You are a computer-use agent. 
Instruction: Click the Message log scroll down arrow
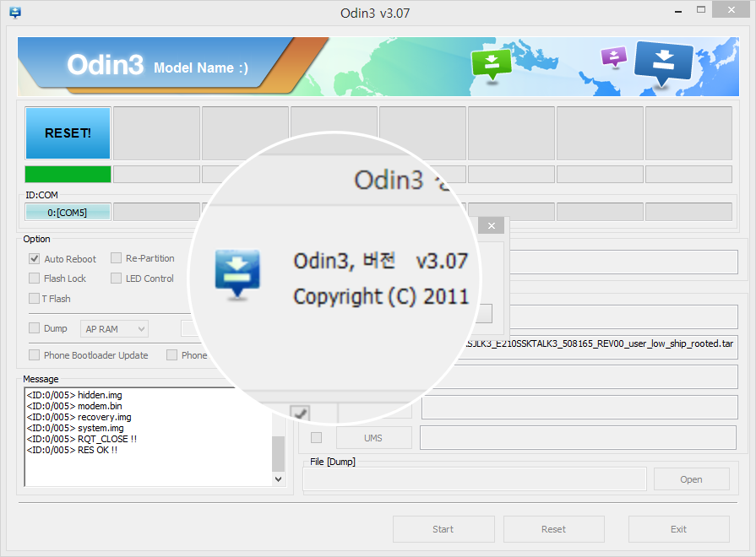(x=279, y=479)
